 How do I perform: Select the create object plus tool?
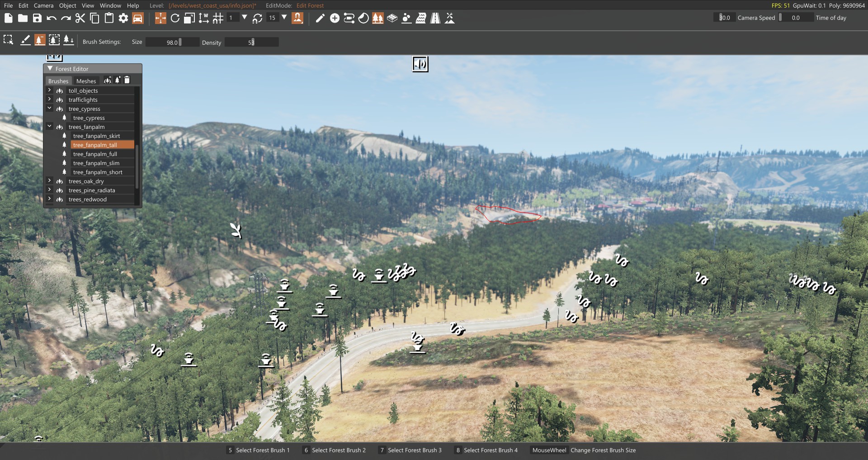coord(335,18)
